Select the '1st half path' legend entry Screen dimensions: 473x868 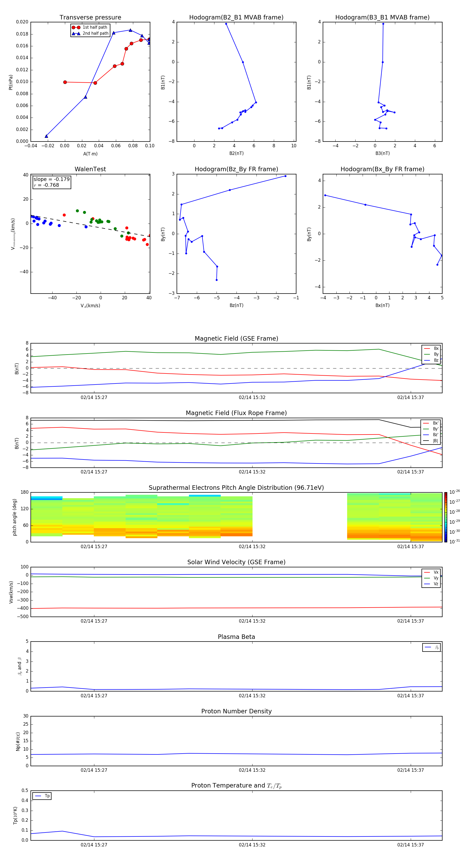90,27
